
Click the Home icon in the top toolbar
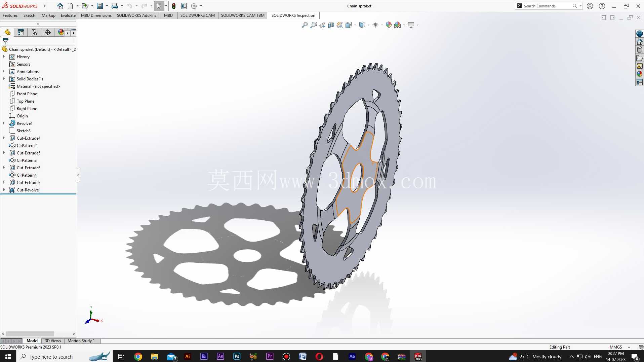(x=60, y=6)
